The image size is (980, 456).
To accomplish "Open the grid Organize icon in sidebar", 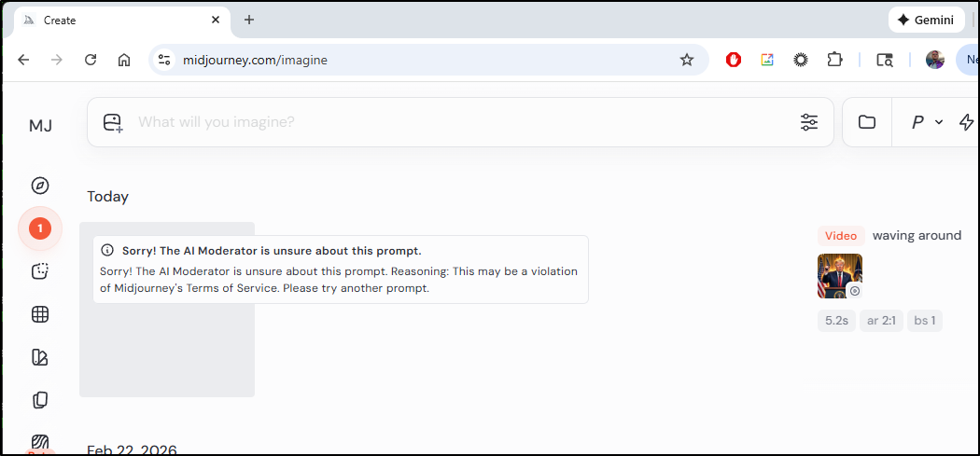I will [40, 314].
